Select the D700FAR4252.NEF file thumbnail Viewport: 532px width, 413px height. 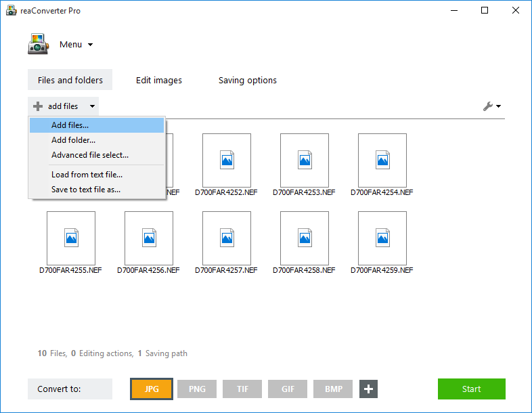[227, 158]
